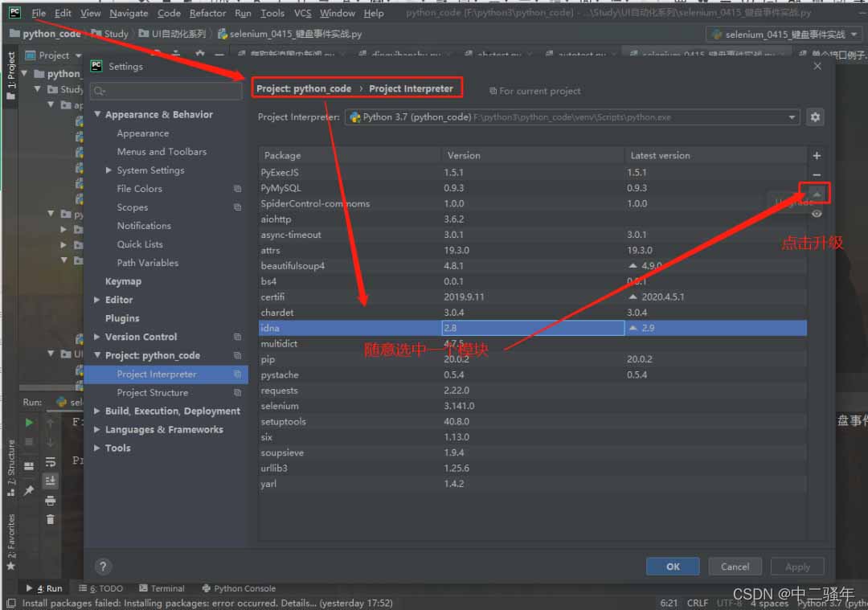This screenshot has height=610, width=868.
Task: Open the Refactor menu
Action: pos(207,13)
